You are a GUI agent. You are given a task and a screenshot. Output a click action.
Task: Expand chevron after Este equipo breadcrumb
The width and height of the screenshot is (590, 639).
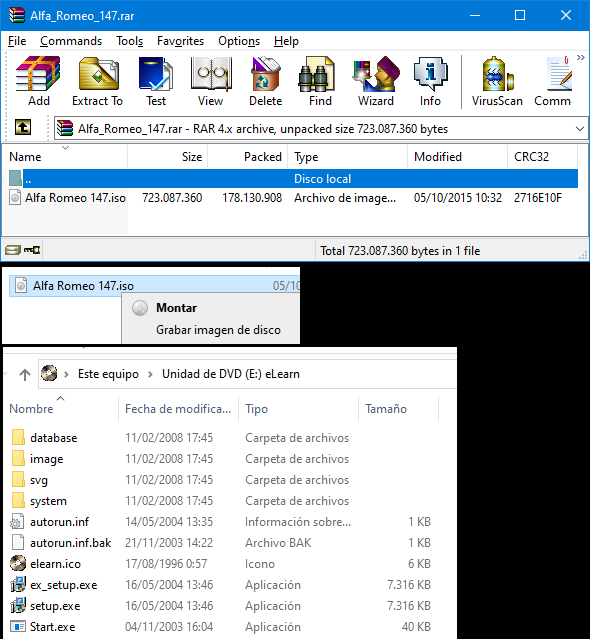point(150,374)
